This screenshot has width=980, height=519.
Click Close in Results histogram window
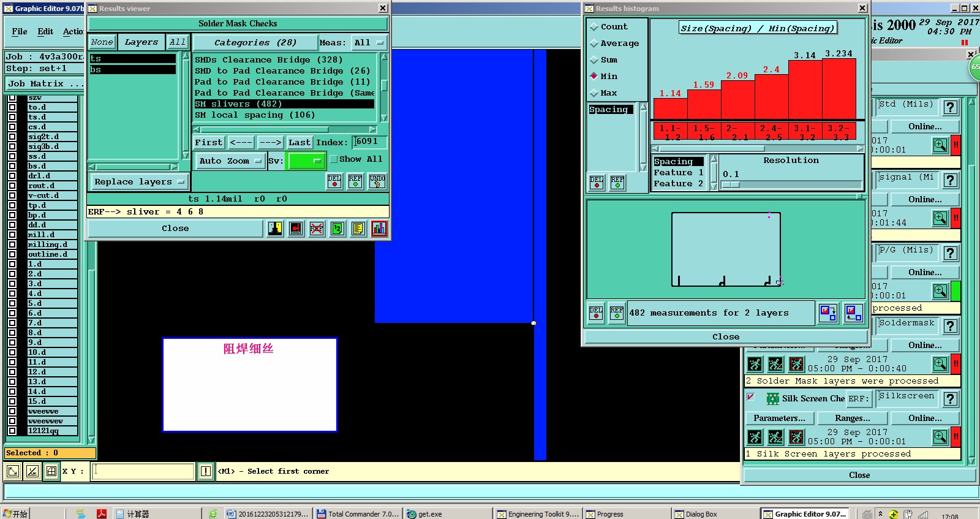tap(726, 336)
